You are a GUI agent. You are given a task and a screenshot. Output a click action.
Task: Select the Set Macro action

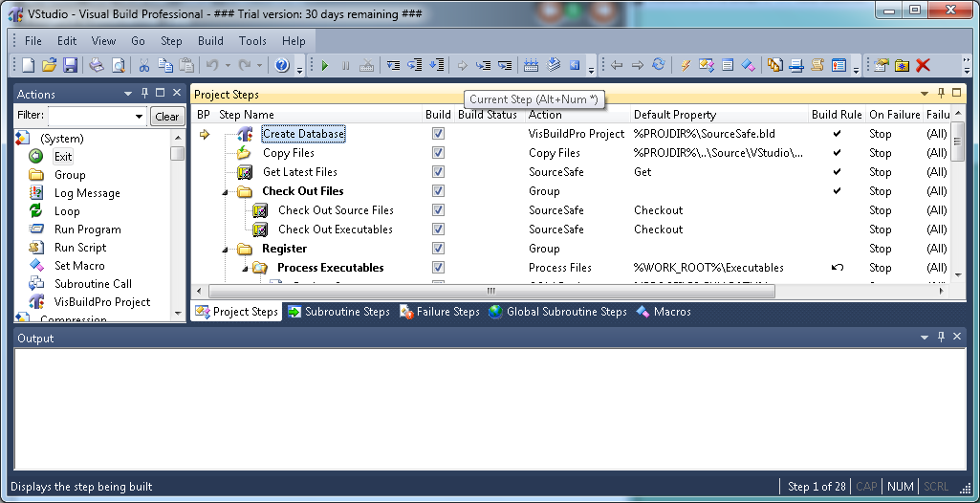point(79,266)
